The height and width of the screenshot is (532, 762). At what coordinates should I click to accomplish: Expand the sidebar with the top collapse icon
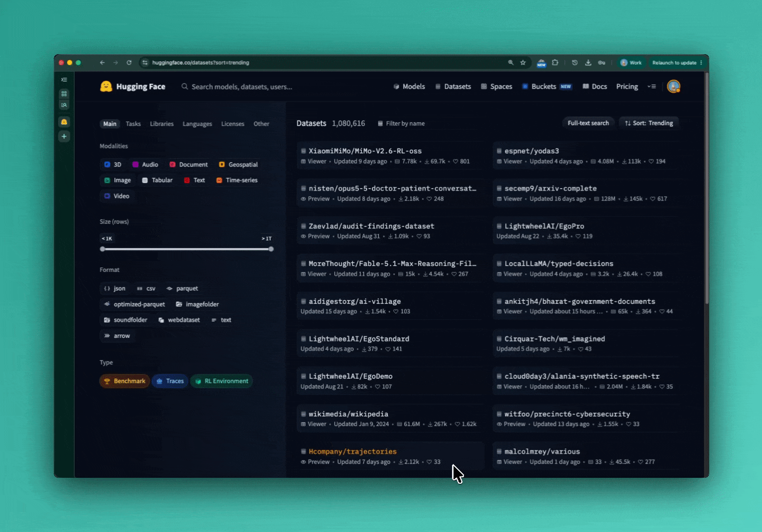point(64,80)
